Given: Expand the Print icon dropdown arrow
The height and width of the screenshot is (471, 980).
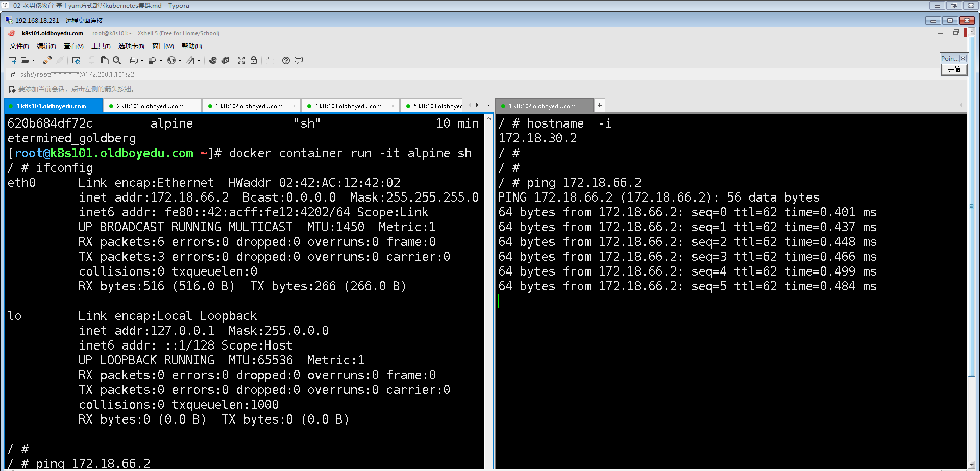Looking at the screenshot, I should (x=142, y=61).
